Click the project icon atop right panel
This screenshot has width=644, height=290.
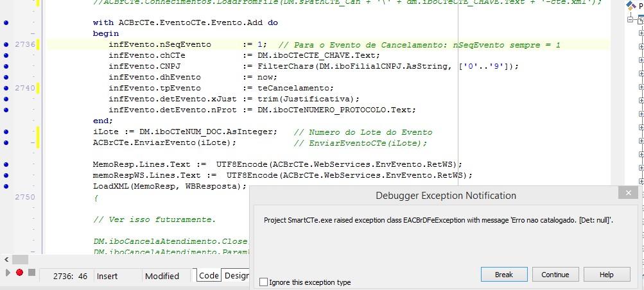click(x=631, y=6)
